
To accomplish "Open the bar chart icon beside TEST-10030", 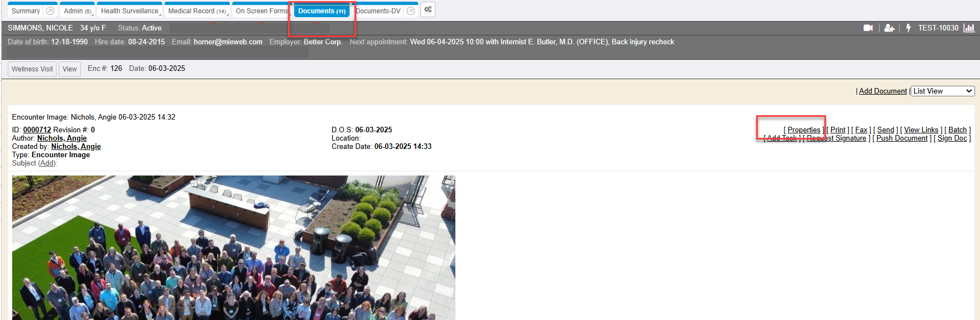I will pos(969,28).
